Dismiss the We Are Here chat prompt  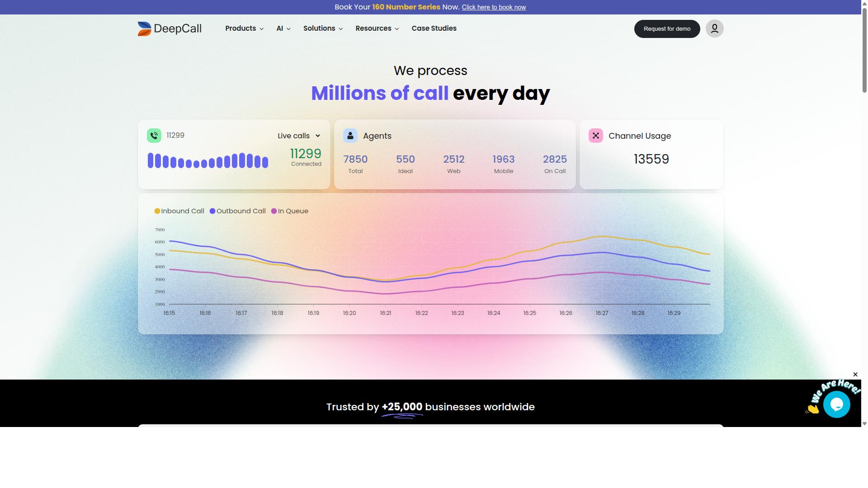tap(855, 374)
